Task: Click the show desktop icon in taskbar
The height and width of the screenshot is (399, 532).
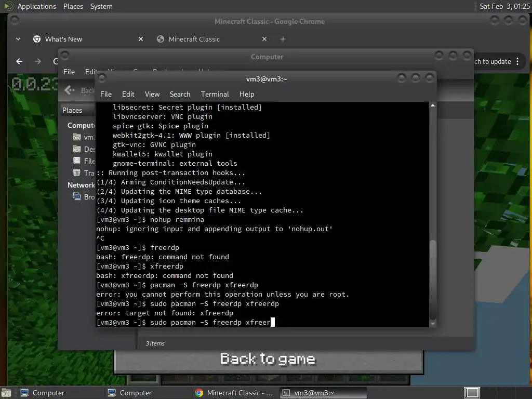Action: pyautogui.click(x=6, y=393)
